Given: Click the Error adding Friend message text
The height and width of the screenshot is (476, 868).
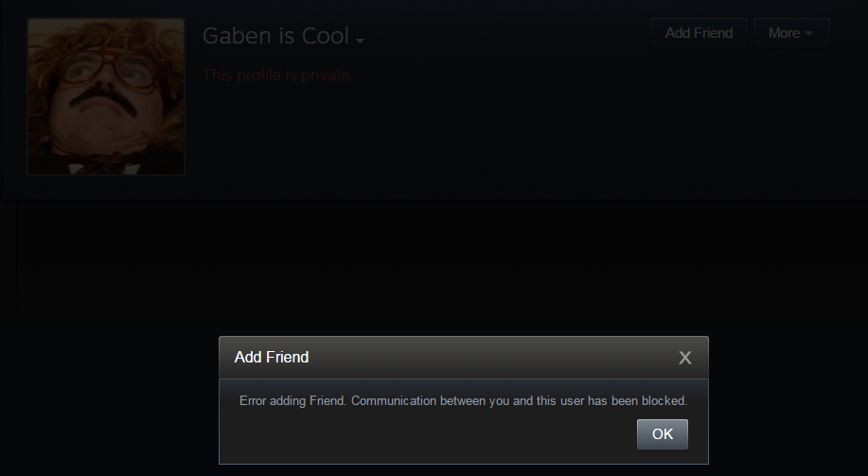Looking at the screenshot, I should click(463, 400).
